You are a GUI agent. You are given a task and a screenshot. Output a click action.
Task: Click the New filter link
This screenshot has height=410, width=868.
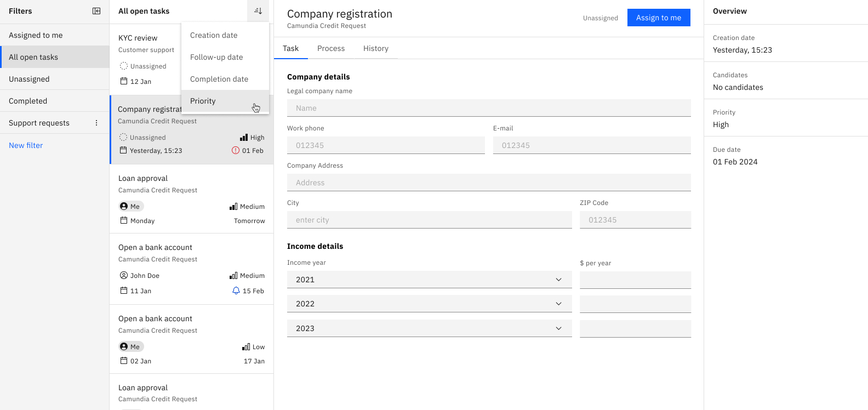pos(26,145)
